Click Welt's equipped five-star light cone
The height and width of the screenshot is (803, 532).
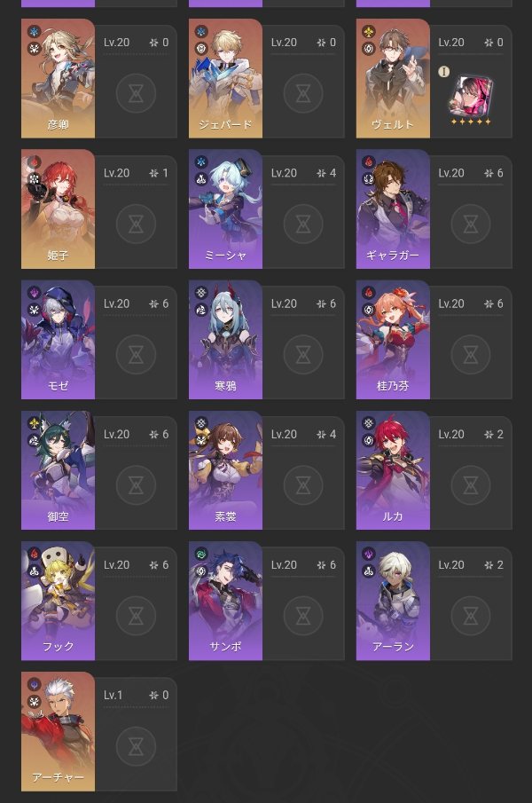pos(471,97)
